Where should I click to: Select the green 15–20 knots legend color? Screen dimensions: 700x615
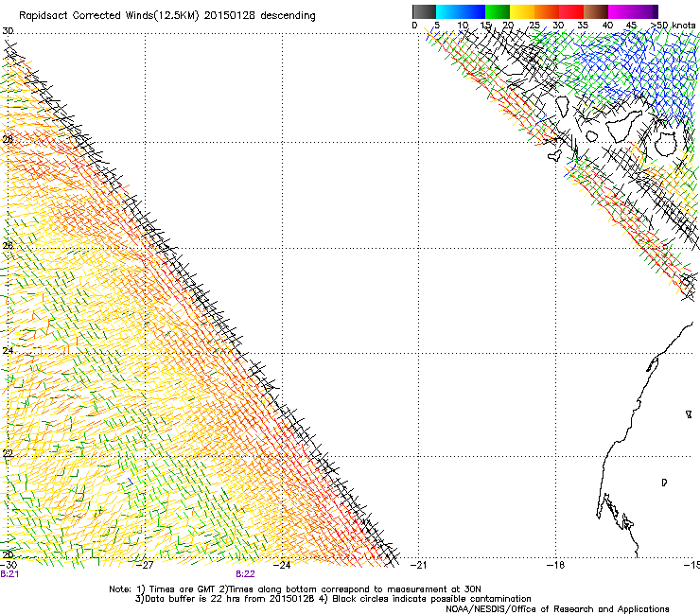click(x=498, y=11)
